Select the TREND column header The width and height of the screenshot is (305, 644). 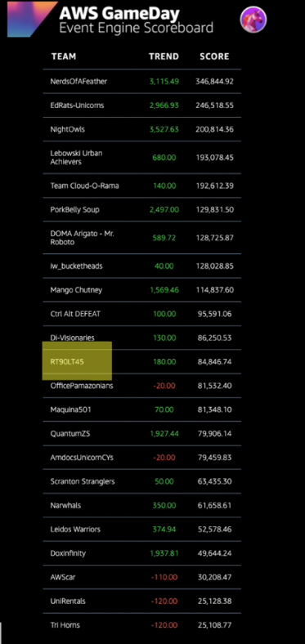click(164, 56)
